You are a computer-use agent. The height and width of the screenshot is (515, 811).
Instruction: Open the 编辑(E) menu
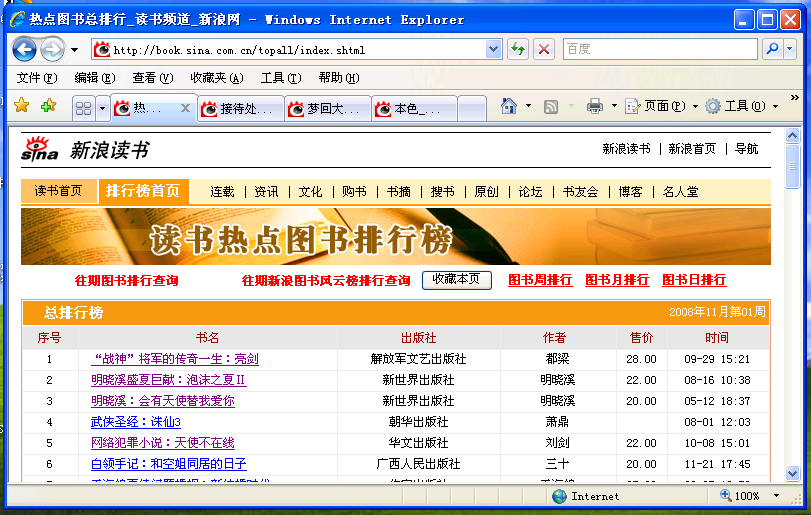[95, 78]
